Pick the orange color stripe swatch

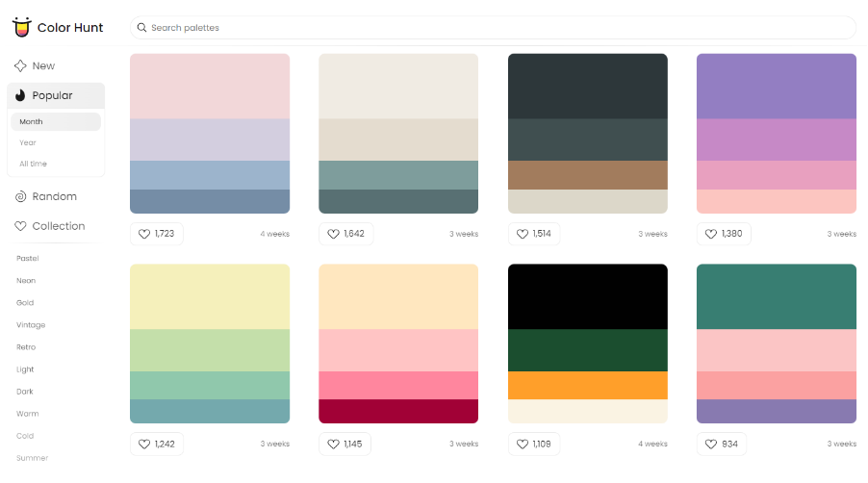(x=587, y=385)
